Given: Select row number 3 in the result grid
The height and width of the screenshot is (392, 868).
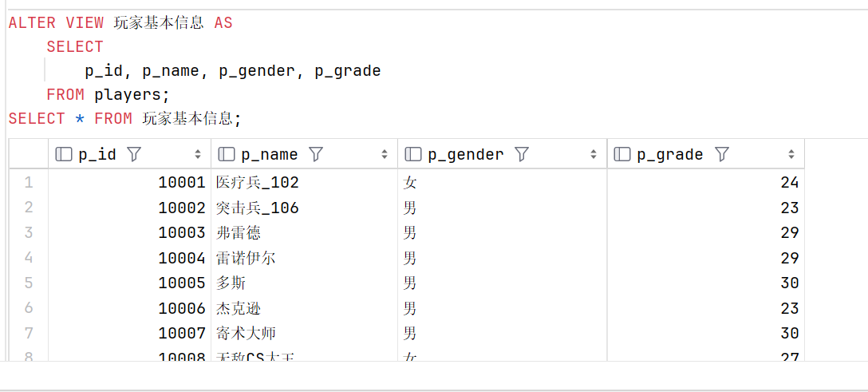Looking at the screenshot, I should coord(29,232).
